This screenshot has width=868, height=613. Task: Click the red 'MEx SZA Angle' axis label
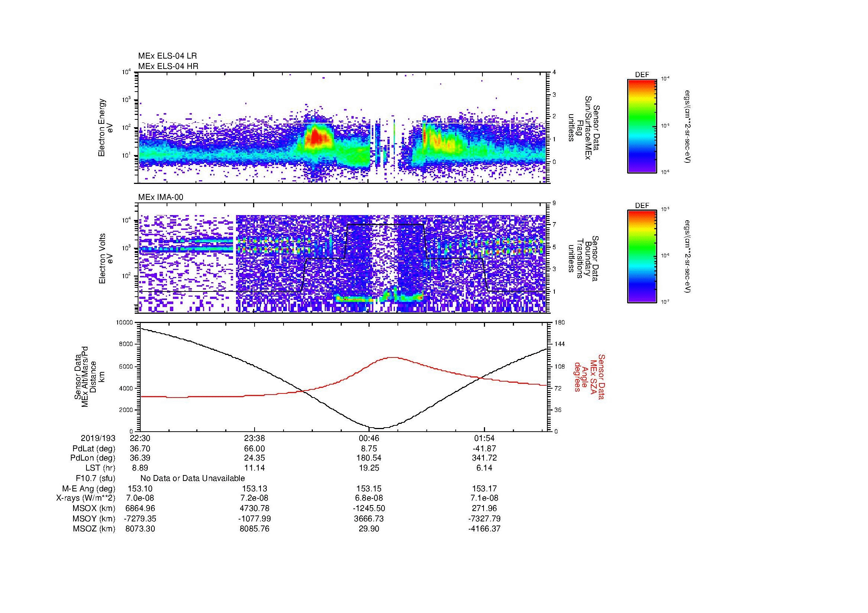(x=589, y=377)
